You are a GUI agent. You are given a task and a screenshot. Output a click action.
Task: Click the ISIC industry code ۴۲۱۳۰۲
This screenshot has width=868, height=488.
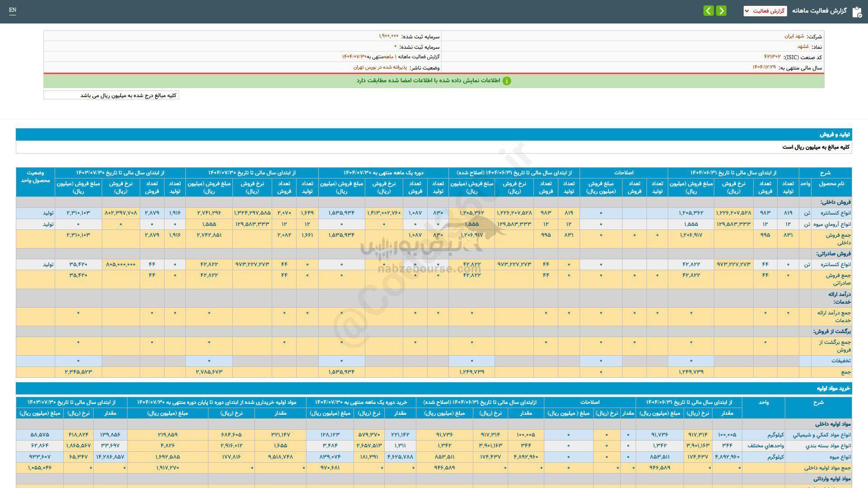[x=772, y=57]
